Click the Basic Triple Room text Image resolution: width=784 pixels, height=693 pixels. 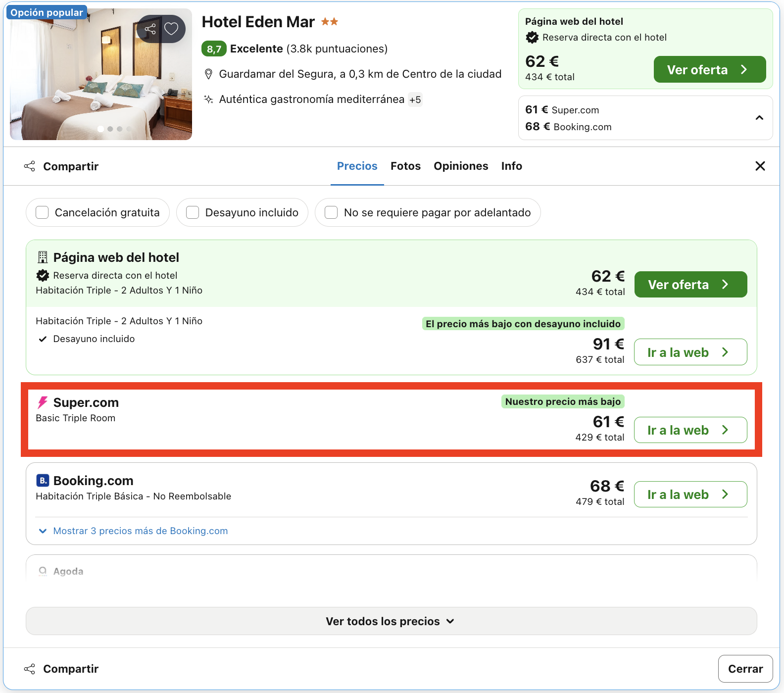[x=76, y=418]
